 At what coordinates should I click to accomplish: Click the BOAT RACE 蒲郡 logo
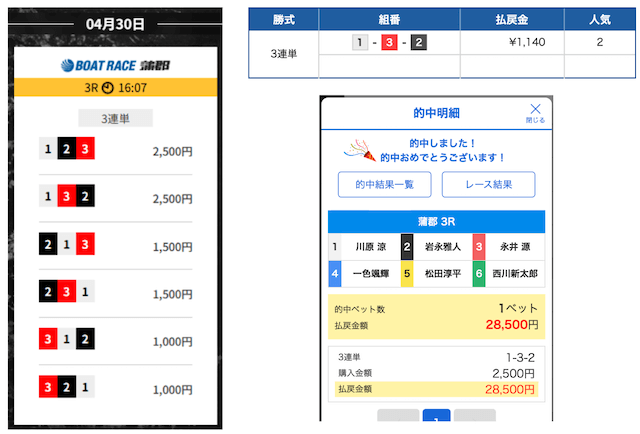pyautogui.click(x=116, y=65)
